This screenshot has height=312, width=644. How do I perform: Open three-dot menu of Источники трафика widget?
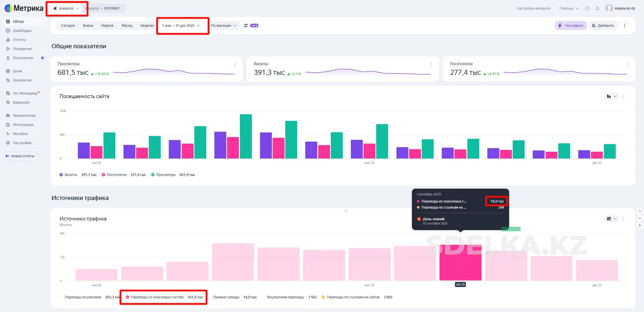coord(624,219)
